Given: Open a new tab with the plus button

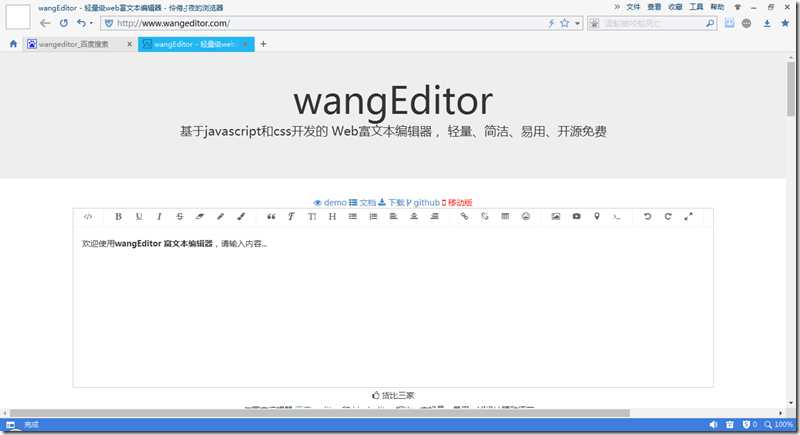Looking at the screenshot, I should (x=263, y=44).
